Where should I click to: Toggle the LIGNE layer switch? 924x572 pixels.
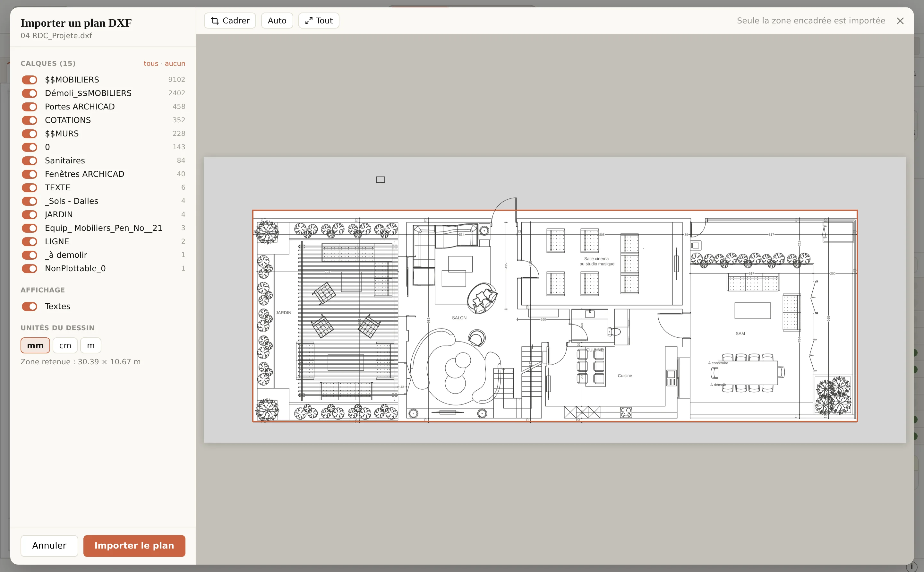click(x=30, y=241)
